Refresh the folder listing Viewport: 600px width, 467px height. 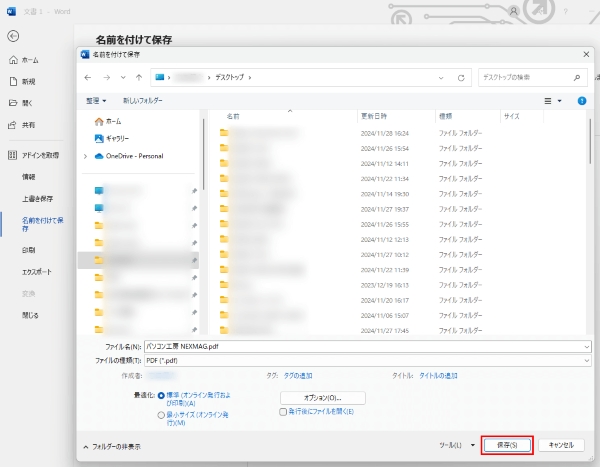pyautogui.click(x=461, y=78)
